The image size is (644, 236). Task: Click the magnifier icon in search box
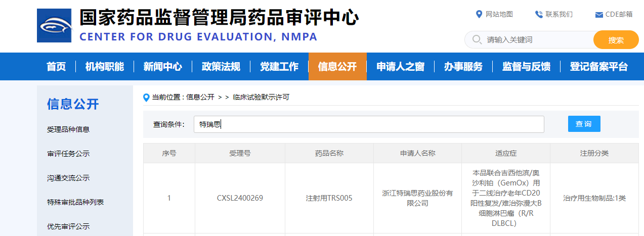pos(476,39)
